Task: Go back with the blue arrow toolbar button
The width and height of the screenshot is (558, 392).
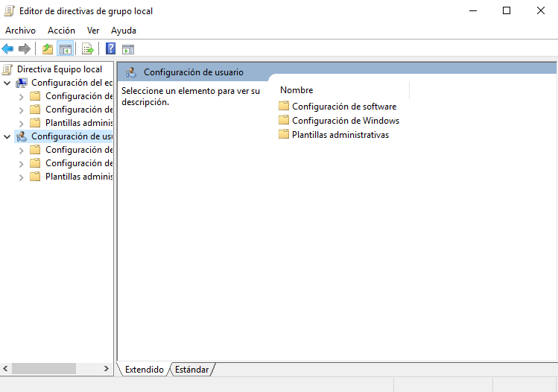Action: tap(7, 48)
